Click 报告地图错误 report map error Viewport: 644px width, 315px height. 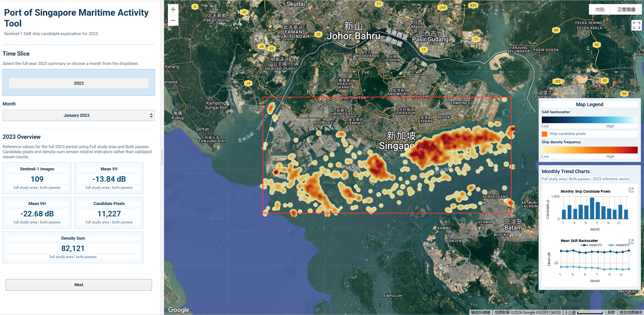[x=631, y=312]
